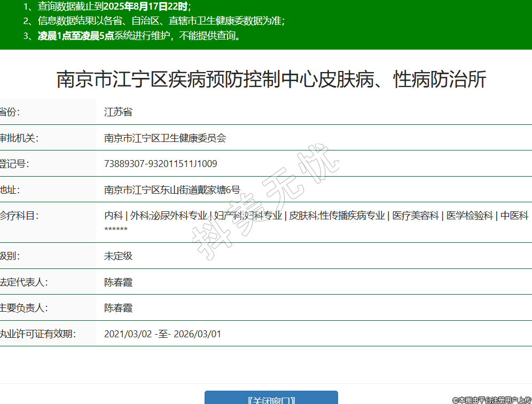Click the institution name heading

(271, 80)
